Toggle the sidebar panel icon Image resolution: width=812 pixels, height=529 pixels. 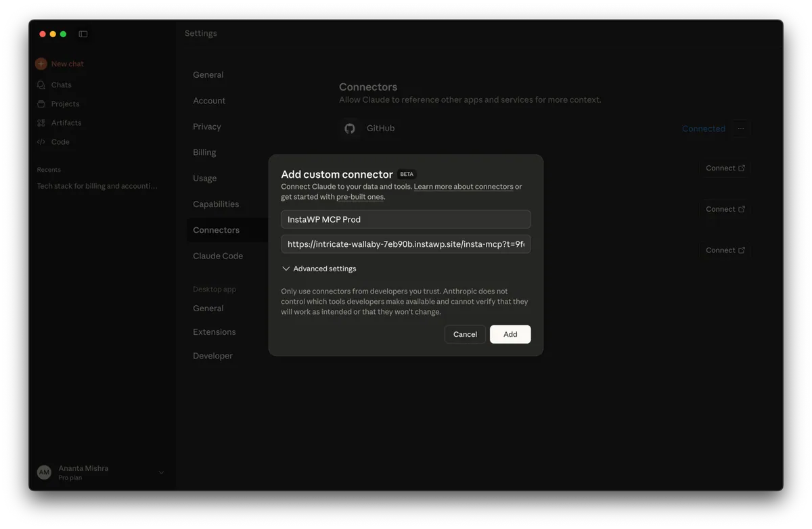coord(83,34)
